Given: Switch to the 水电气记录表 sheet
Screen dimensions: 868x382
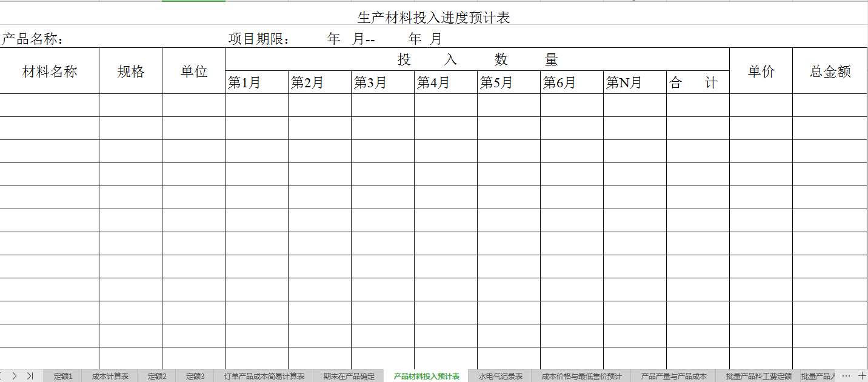Looking at the screenshot, I should pyautogui.click(x=501, y=375).
